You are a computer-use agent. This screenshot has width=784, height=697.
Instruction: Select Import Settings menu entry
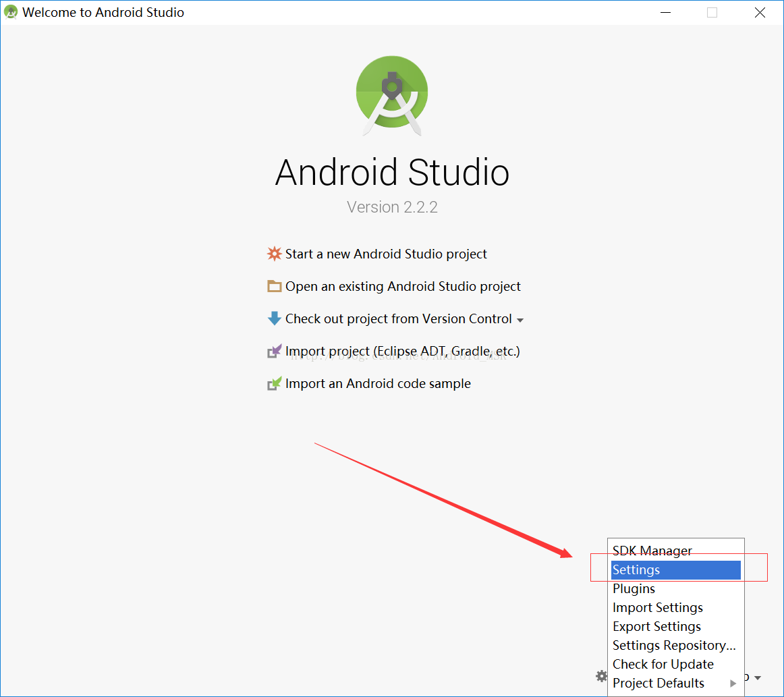click(x=675, y=607)
